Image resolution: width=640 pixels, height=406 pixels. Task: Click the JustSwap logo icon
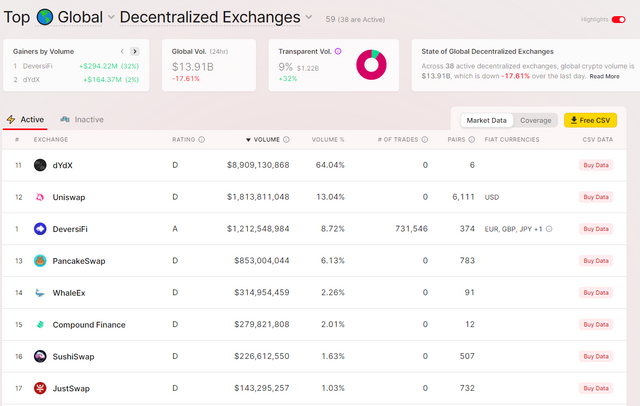coord(40,388)
